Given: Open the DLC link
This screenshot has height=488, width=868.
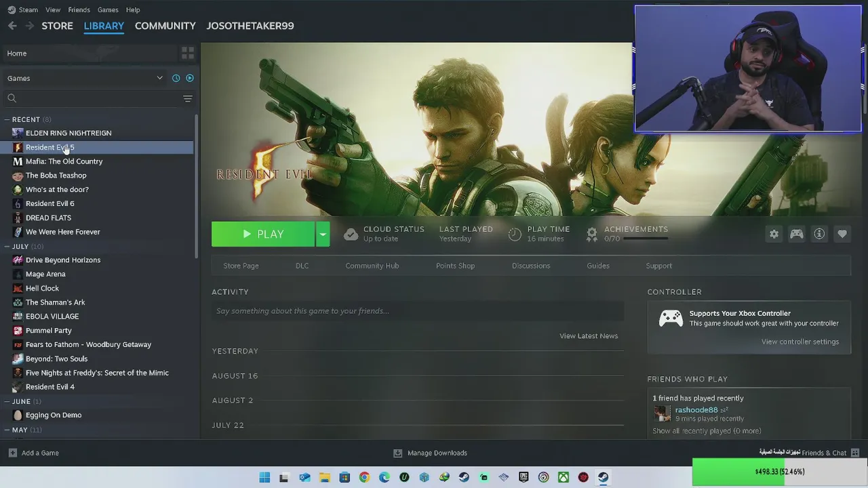Looking at the screenshot, I should pyautogui.click(x=302, y=266).
